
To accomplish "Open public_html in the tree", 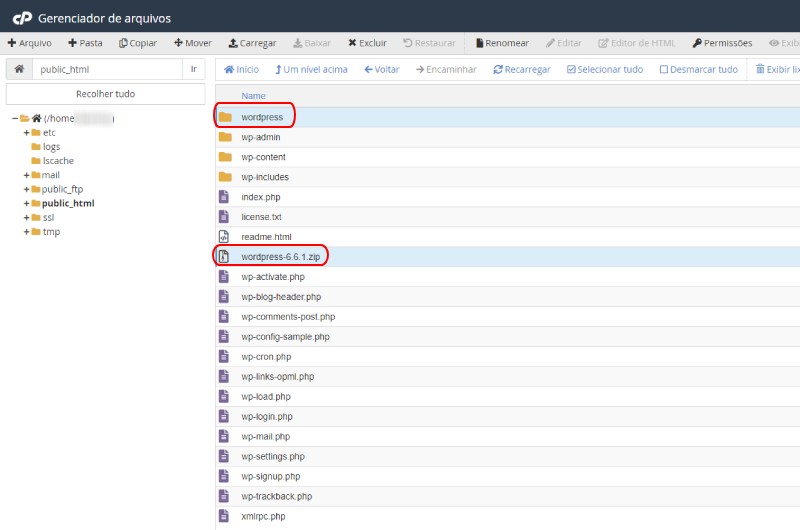I will pyautogui.click(x=68, y=204).
